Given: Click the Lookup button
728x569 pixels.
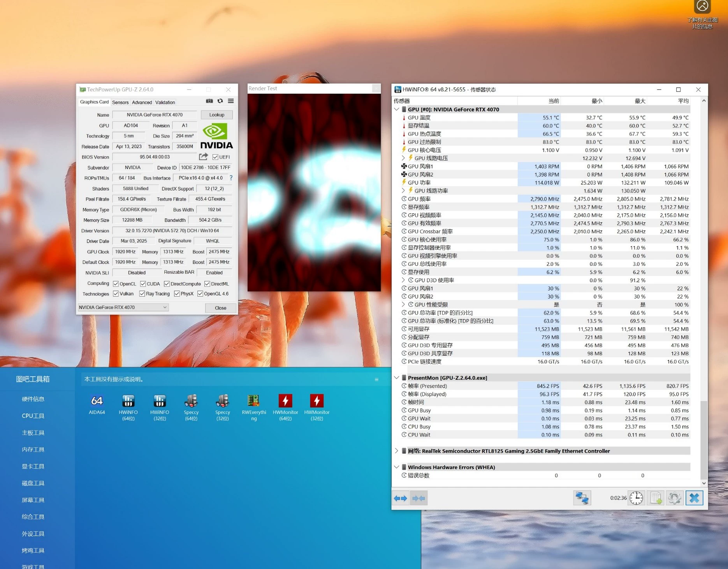Looking at the screenshot, I should [217, 115].
